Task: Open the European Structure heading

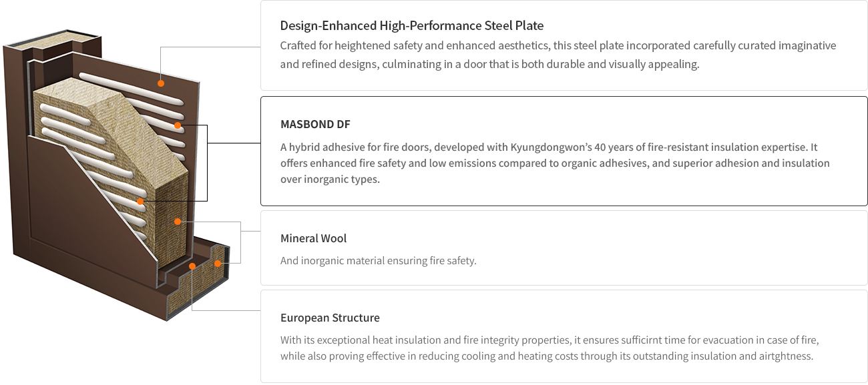Action: point(330,318)
